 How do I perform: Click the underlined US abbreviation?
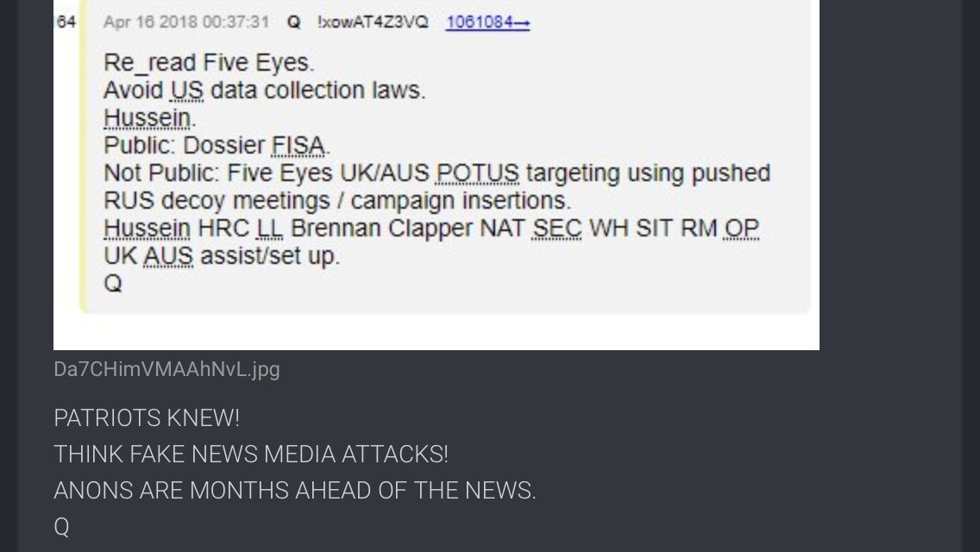(x=187, y=91)
